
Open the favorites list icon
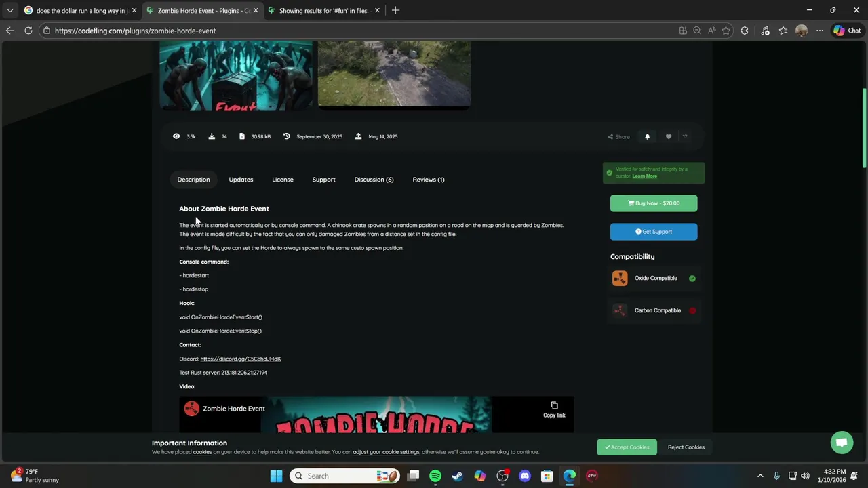click(783, 30)
